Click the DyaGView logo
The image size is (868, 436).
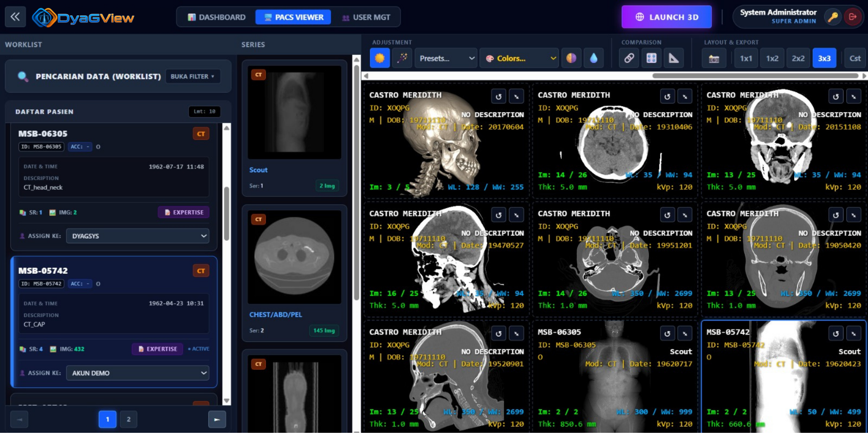pos(83,18)
